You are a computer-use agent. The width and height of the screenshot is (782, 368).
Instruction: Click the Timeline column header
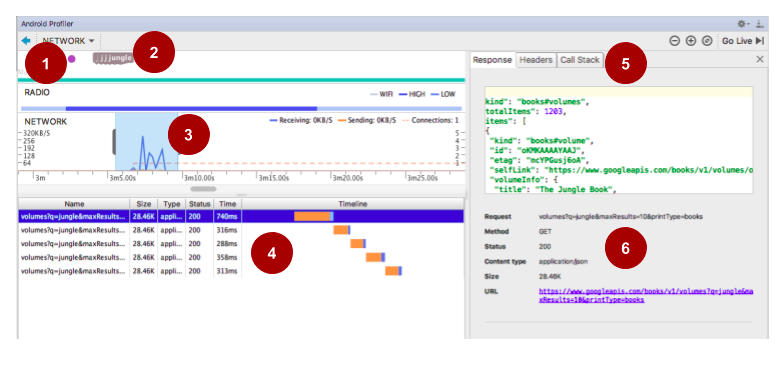pyautogui.click(x=353, y=204)
